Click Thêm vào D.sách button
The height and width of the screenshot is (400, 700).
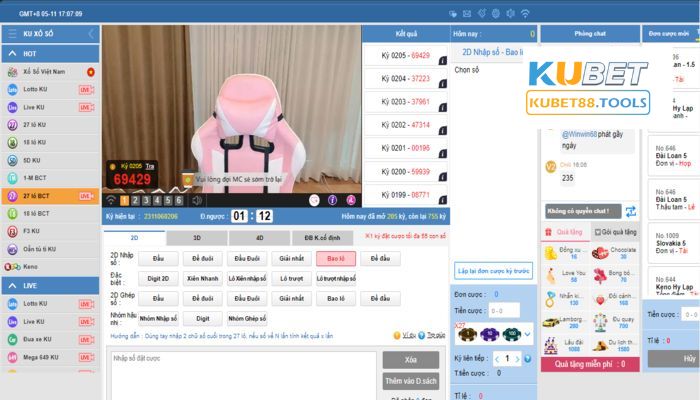point(411,381)
